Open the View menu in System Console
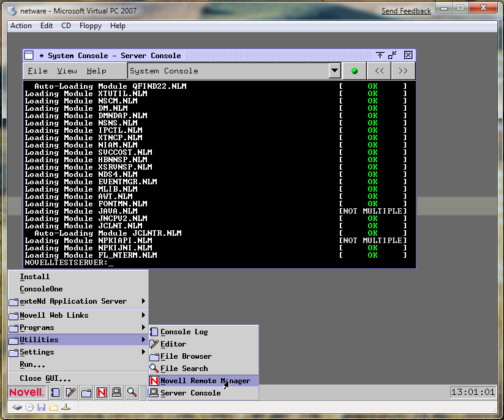The width and height of the screenshot is (504, 420). click(x=67, y=71)
